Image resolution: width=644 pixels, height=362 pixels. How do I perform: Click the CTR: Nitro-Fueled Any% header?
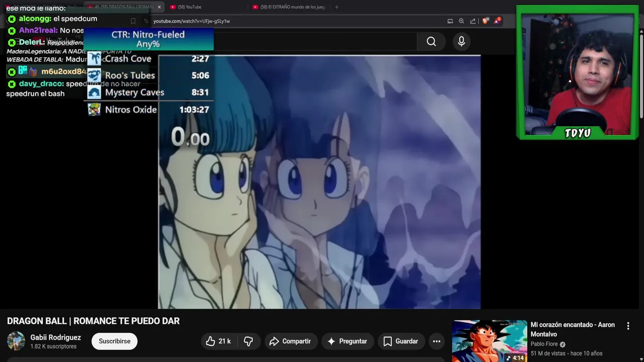[x=148, y=39]
